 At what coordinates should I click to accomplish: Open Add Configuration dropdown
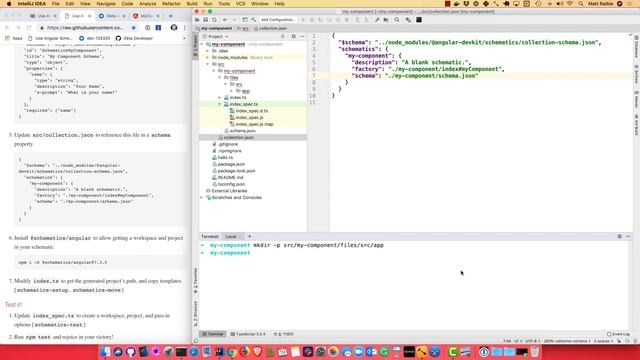pos(278,20)
